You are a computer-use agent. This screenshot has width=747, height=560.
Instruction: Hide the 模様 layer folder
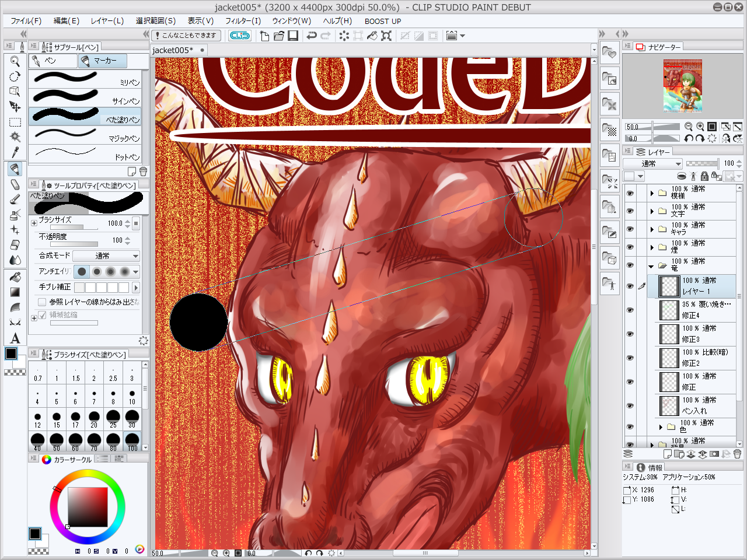630,192
